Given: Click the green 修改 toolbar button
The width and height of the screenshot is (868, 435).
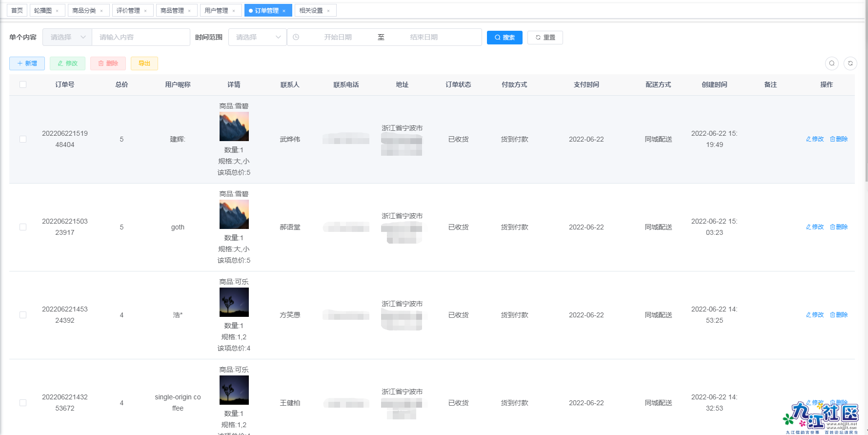Looking at the screenshot, I should (67, 63).
